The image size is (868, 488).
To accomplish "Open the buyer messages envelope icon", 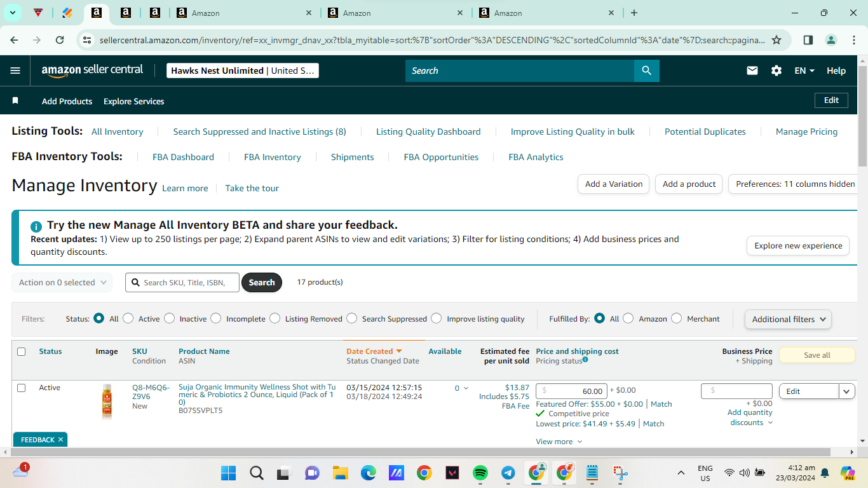I will 752,71.
